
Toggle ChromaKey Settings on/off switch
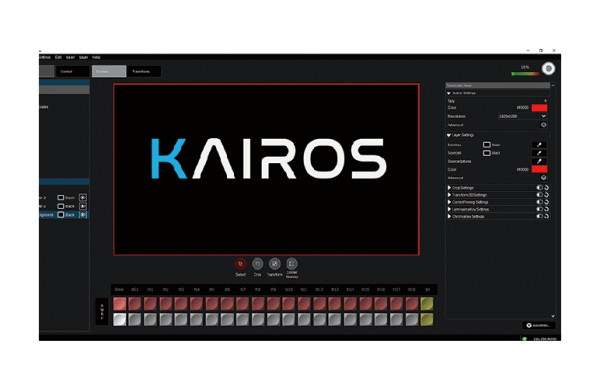tap(540, 216)
